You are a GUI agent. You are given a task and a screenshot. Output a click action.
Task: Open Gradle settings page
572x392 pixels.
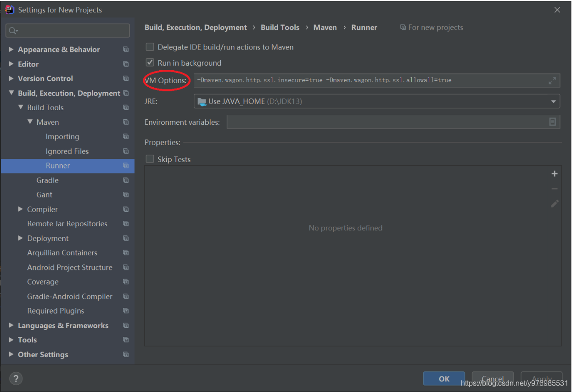47,180
